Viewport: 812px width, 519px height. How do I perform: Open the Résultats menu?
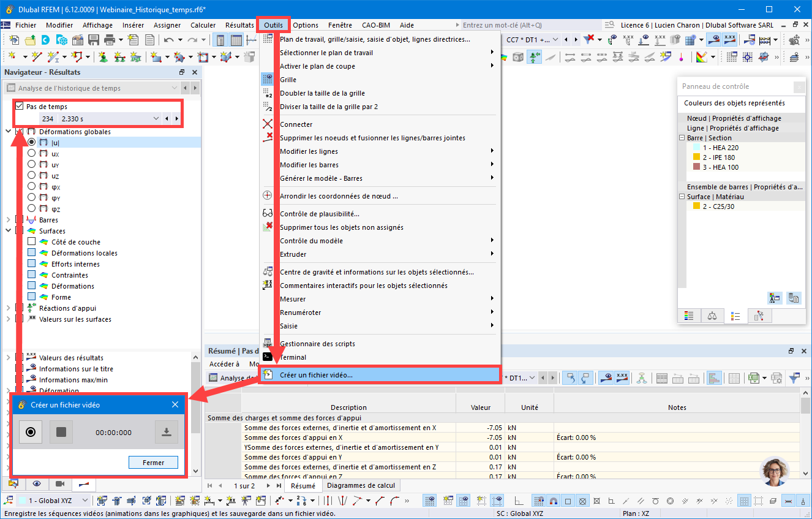[x=239, y=25]
